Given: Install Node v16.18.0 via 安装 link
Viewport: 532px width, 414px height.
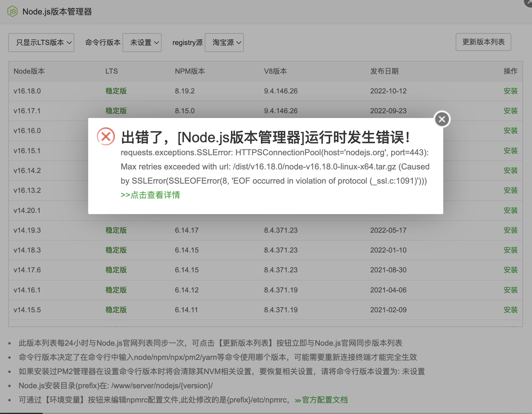Looking at the screenshot, I should point(510,91).
